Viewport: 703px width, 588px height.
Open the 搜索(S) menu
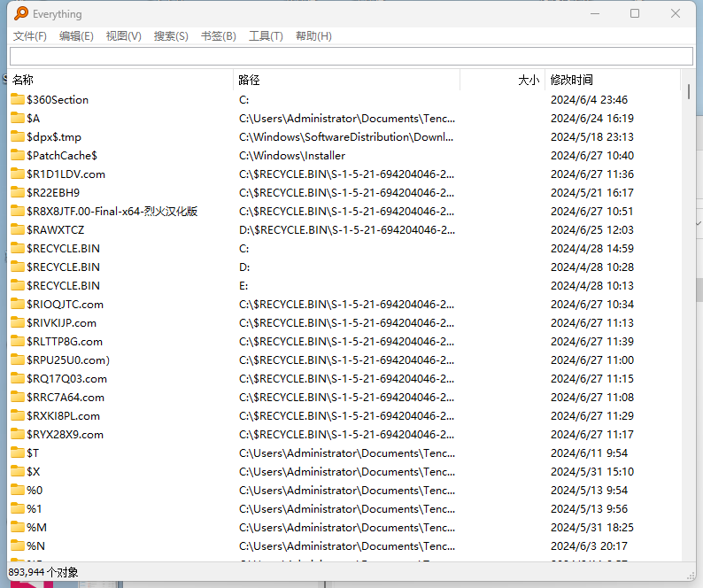click(x=171, y=36)
